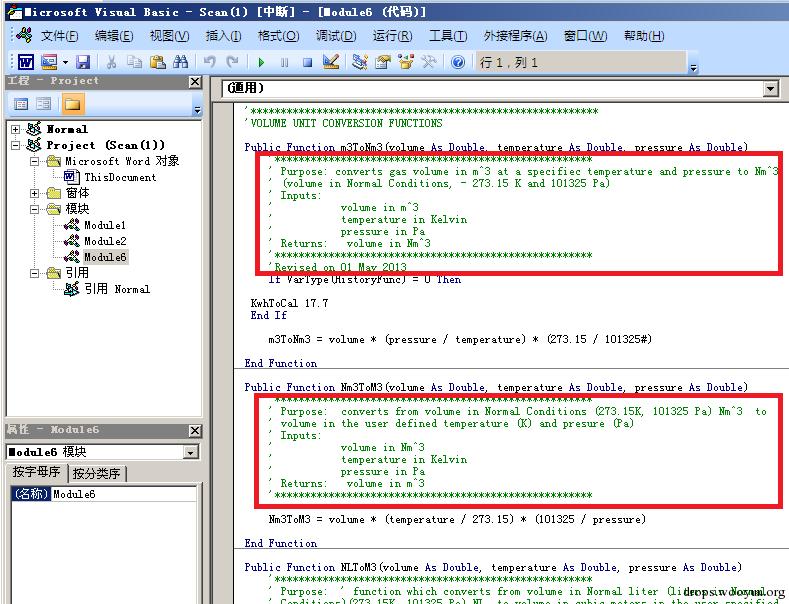Click View Object icon in Project panel
This screenshot has width=789, height=604.
[44, 104]
